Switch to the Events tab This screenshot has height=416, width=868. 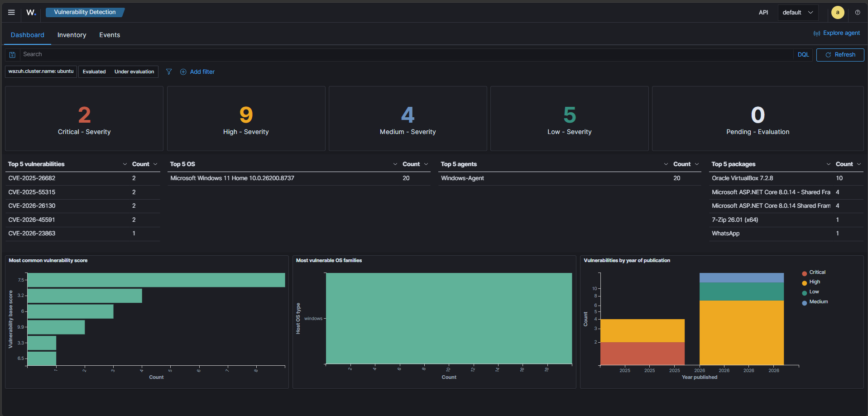click(x=110, y=35)
